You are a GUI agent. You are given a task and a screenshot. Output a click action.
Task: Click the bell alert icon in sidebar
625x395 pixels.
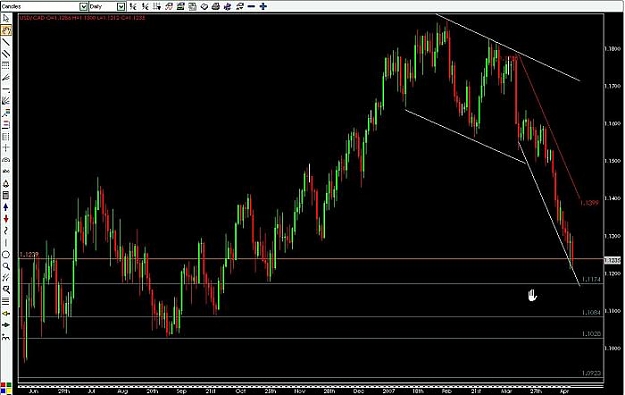pyautogui.click(x=6, y=183)
